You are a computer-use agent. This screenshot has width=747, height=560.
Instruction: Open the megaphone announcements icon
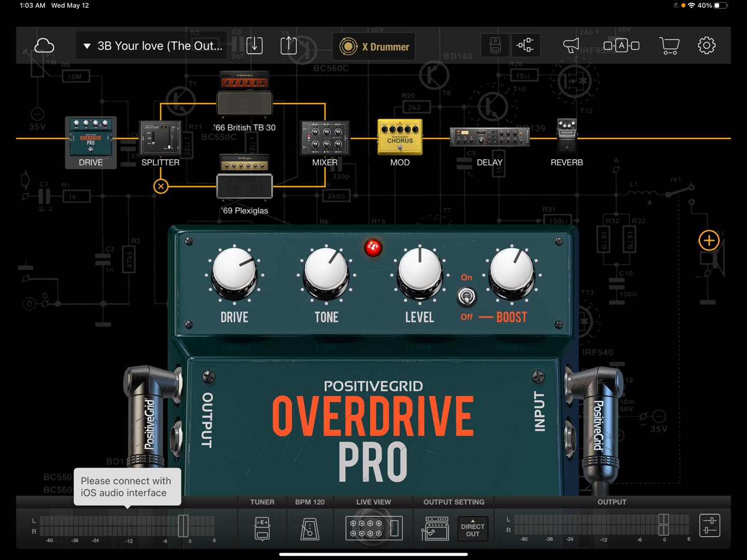(x=571, y=46)
